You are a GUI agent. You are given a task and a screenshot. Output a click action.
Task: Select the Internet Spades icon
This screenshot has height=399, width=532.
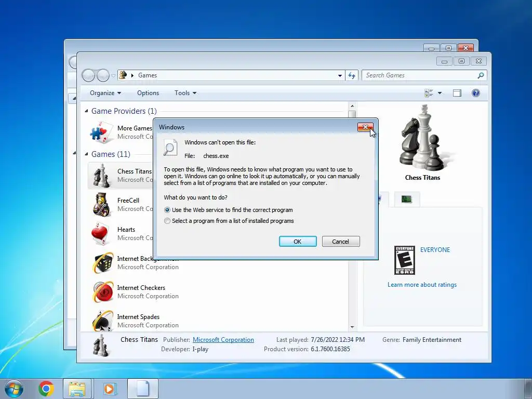click(102, 321)
